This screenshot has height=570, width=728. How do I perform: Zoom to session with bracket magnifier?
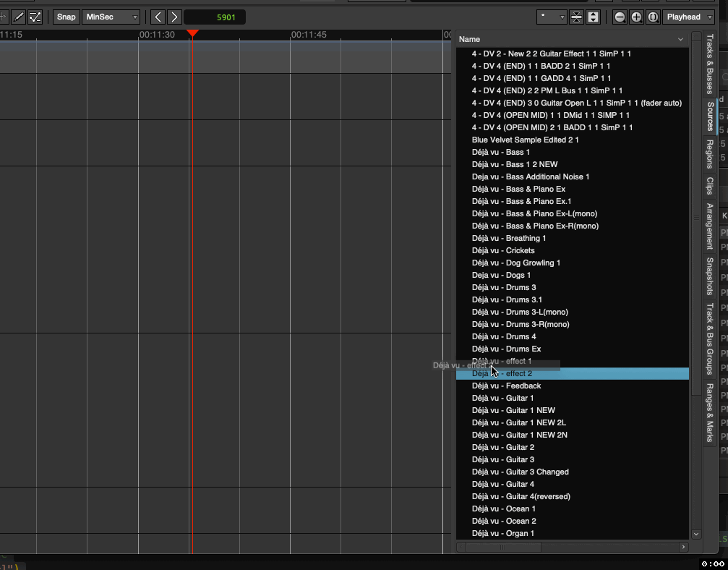[x=652, y=17]
